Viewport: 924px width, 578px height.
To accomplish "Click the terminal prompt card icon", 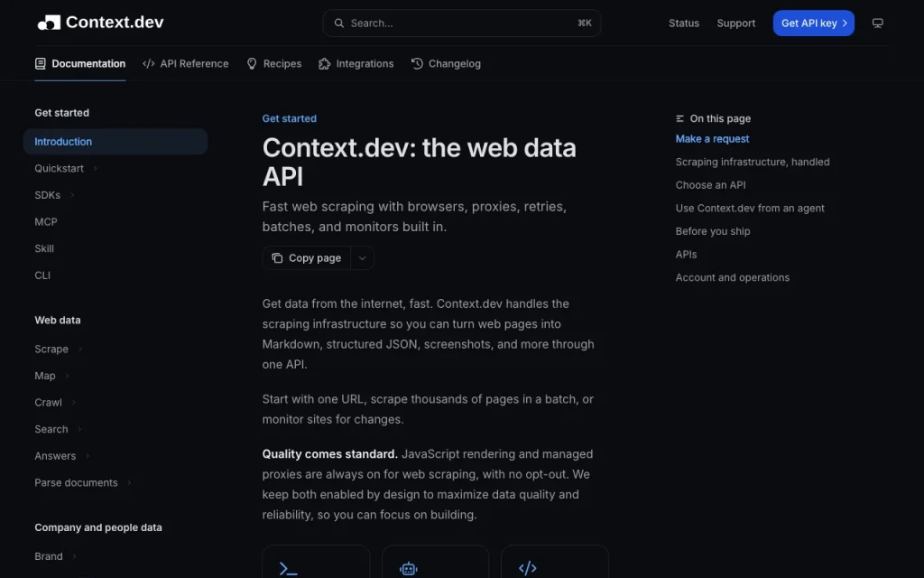I will pyautogui.click(x=288, y=569).
